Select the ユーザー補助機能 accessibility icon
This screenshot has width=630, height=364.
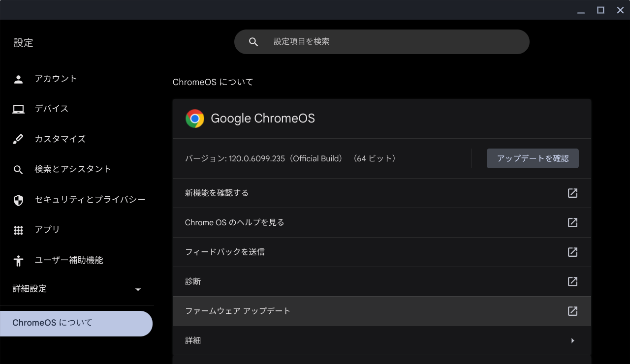point(18,260)
